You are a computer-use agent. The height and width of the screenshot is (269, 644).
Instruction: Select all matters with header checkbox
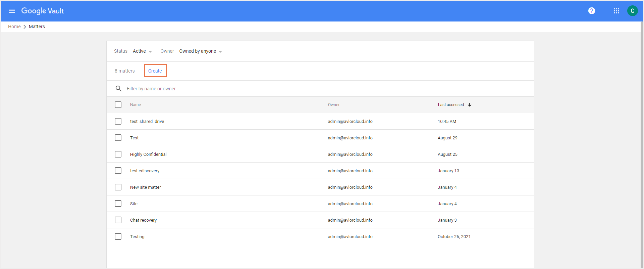(118, 105)
